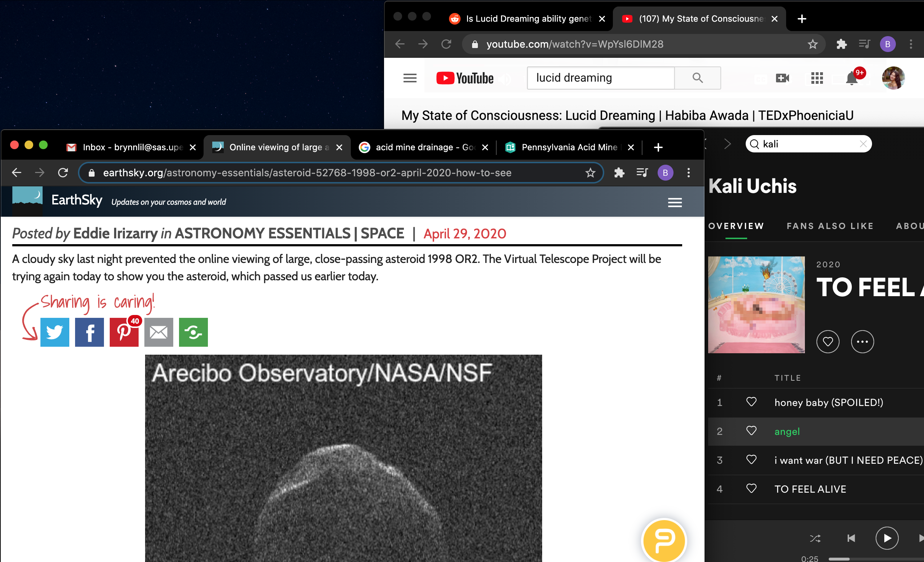924x562 pixels.
Task: Open YouTube notifications bell
Action: tap(851, 79)
